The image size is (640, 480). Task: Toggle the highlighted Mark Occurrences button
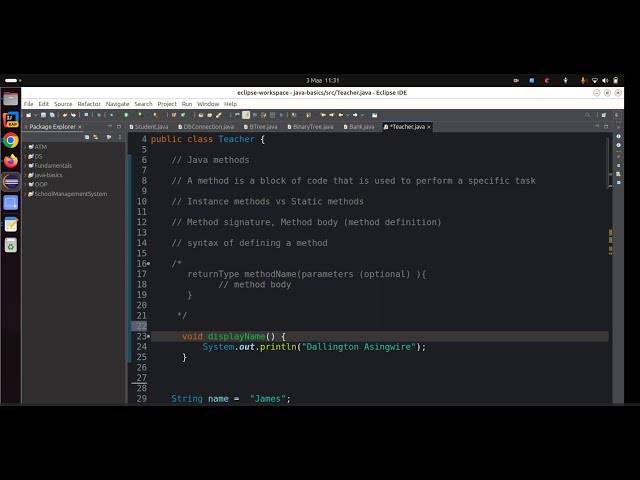[x=246, y=115]
